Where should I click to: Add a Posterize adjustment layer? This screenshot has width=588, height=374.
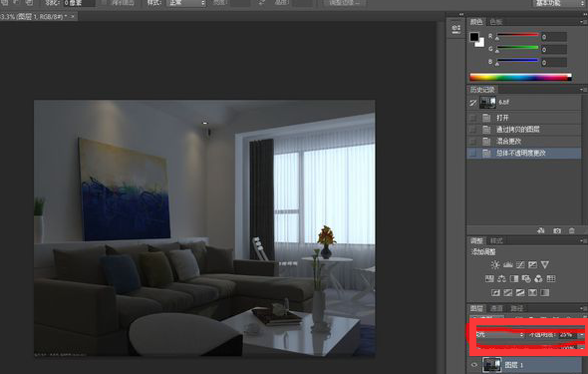click(x=507, y=292)
